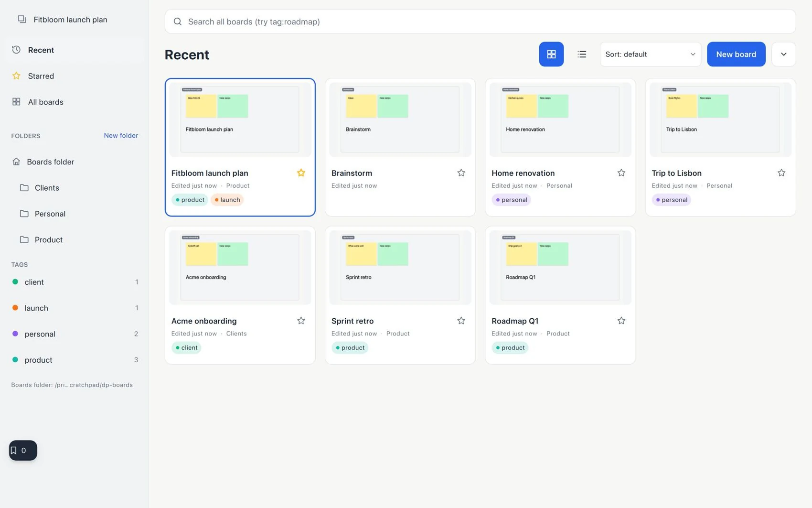812x508 pixels.
Task: Star the Acme onboarding board
Action: pos(301,321)
